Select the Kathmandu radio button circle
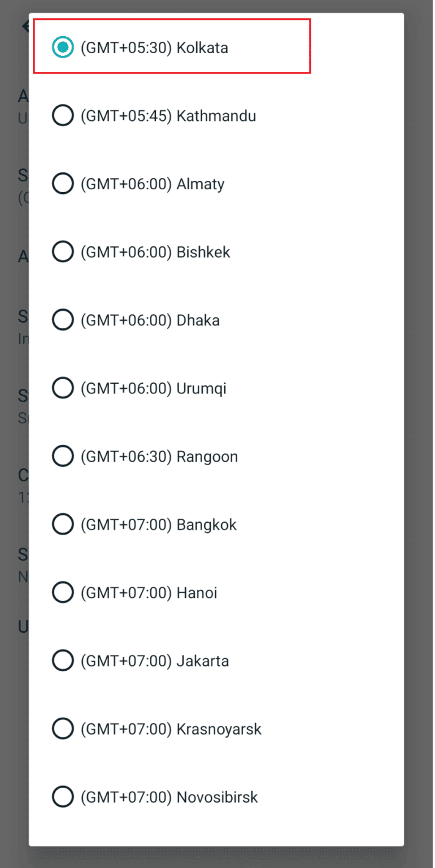435x868 pixels. pos(63,116)
